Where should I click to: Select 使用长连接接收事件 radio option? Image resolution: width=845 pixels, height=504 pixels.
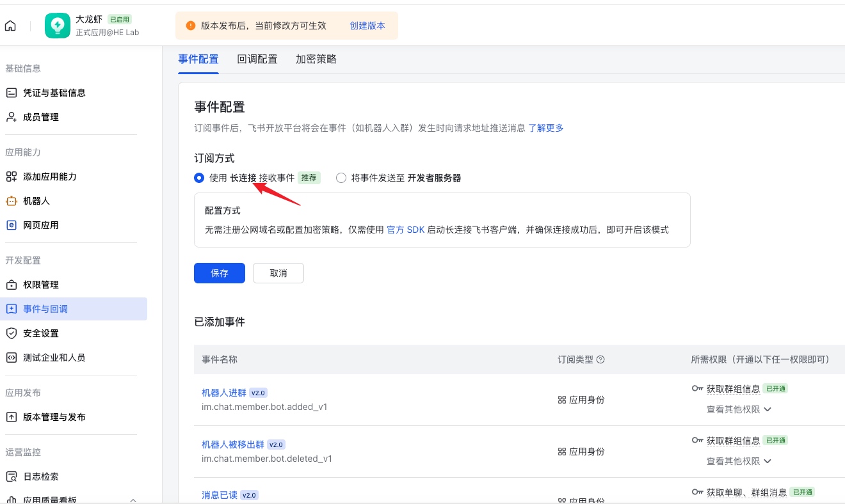[x=199, y=178]
